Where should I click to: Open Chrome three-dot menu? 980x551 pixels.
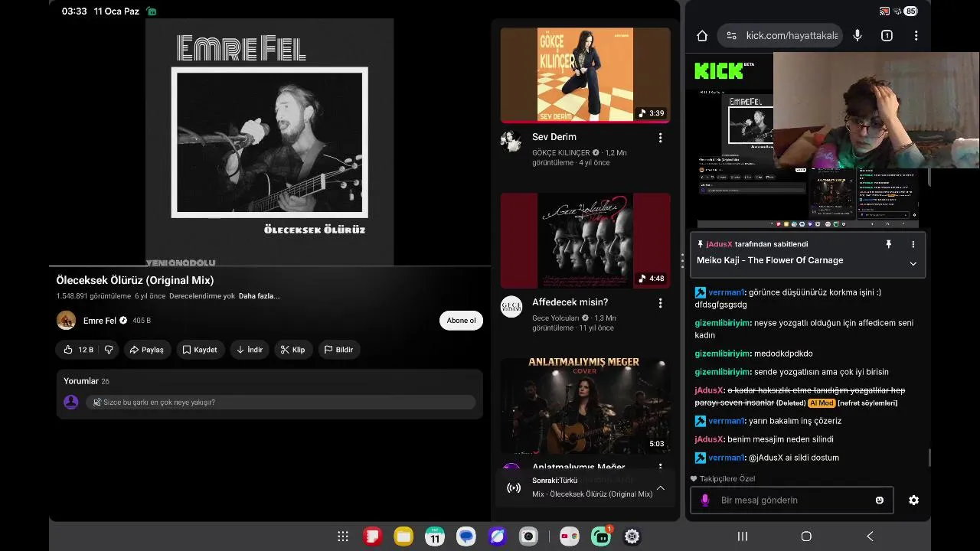pos(916,35)
